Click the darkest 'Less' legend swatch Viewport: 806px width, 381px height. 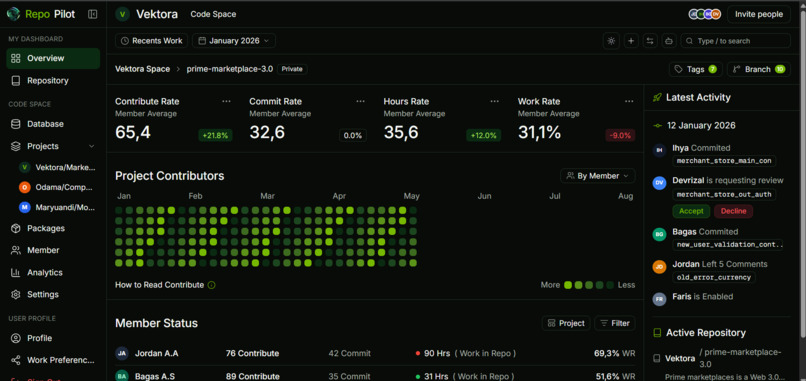pos(610,285)
